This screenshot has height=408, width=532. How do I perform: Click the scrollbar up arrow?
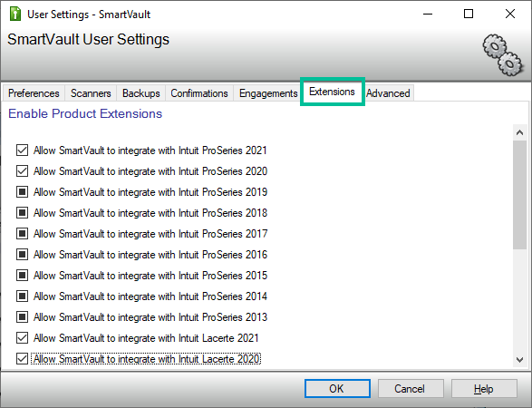click(x=519, y=132)
